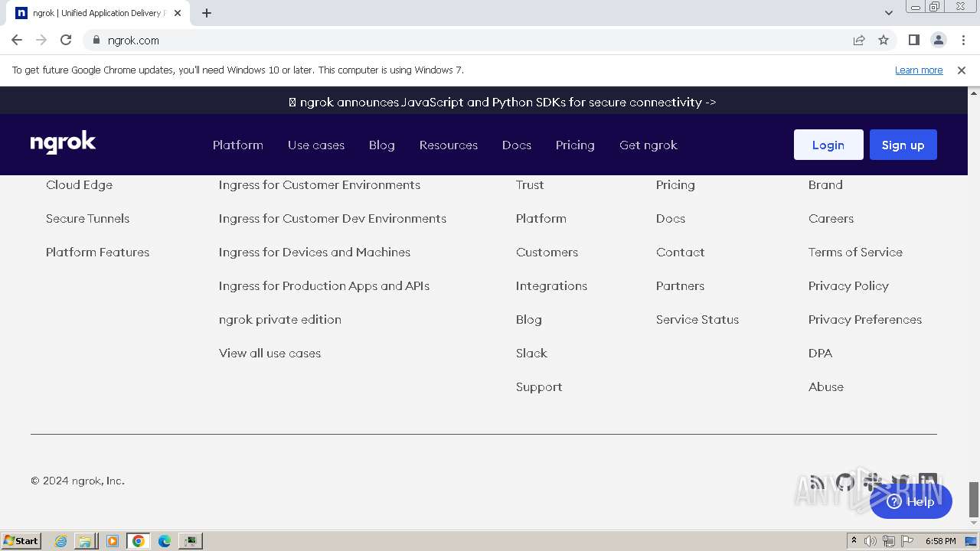Open the Help chat widget

click(x=911, y=502)
